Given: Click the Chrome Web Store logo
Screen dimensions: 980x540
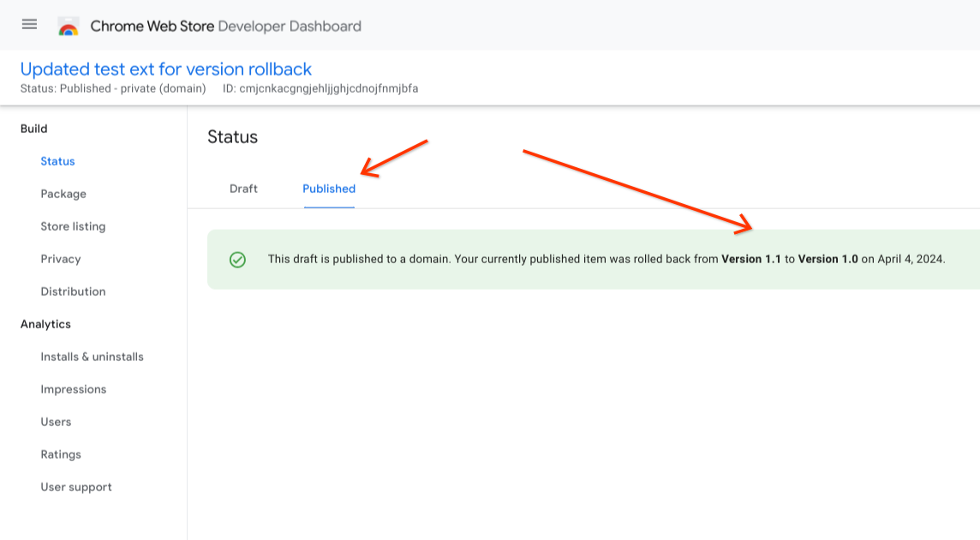Looking at the screenshot, I should [68, 25].
